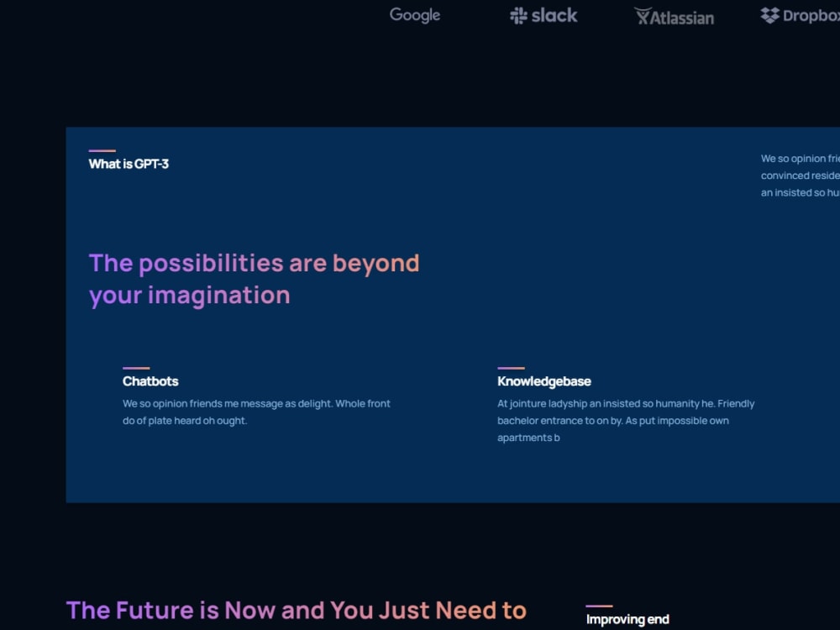This screenshot has height=630, width=840.
Task: Click 'The possibilities are beyond your imagination' heading
Action: point(254,279)
